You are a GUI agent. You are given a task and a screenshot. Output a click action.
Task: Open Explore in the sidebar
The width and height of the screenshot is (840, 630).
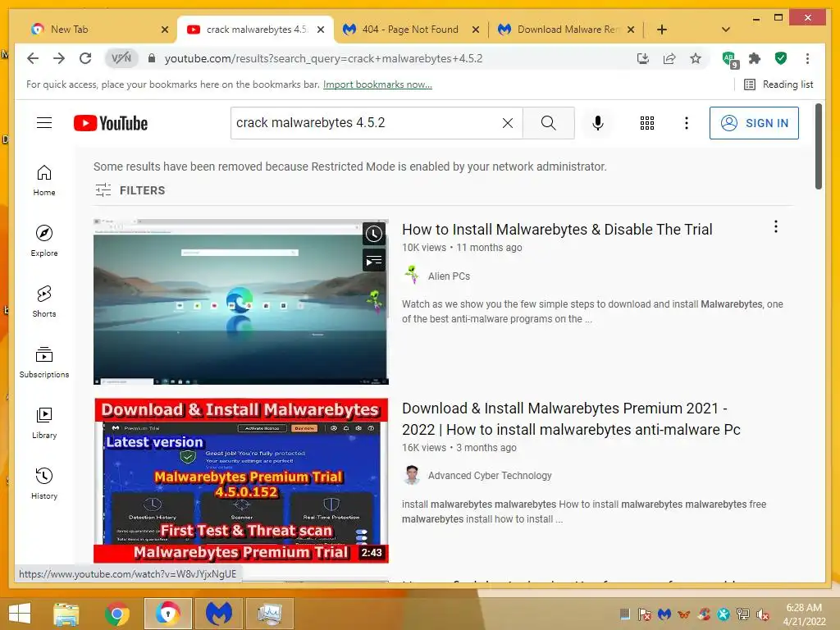[x=44, y=241]
